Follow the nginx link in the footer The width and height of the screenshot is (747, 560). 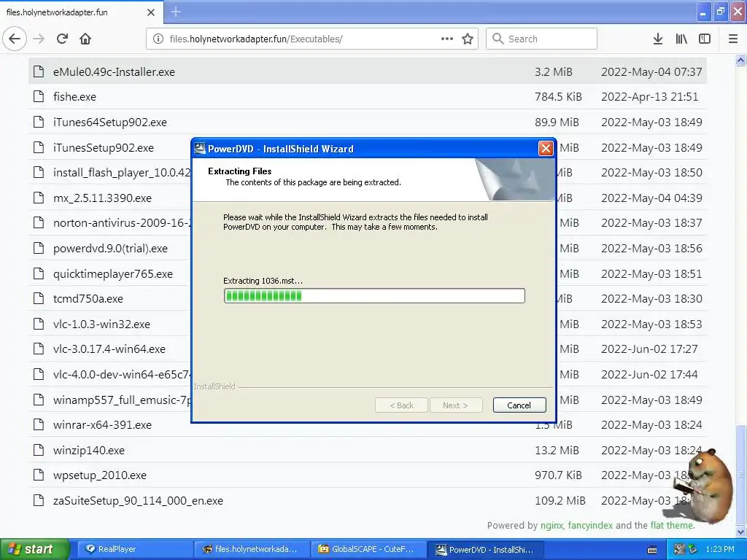(552, 525)
